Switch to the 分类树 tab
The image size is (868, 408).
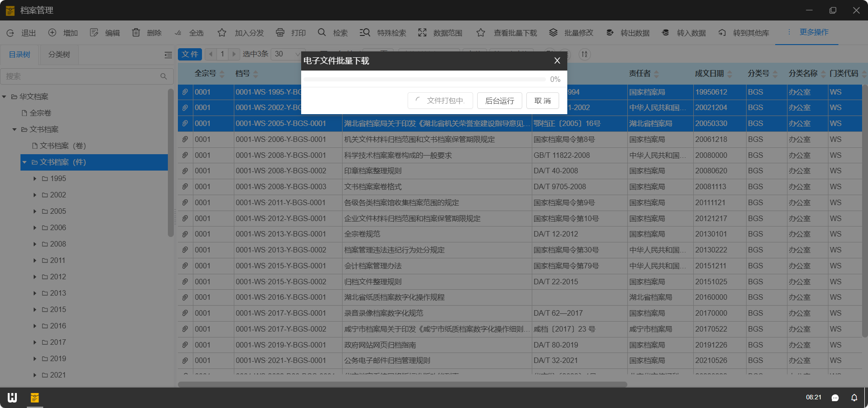59,55
